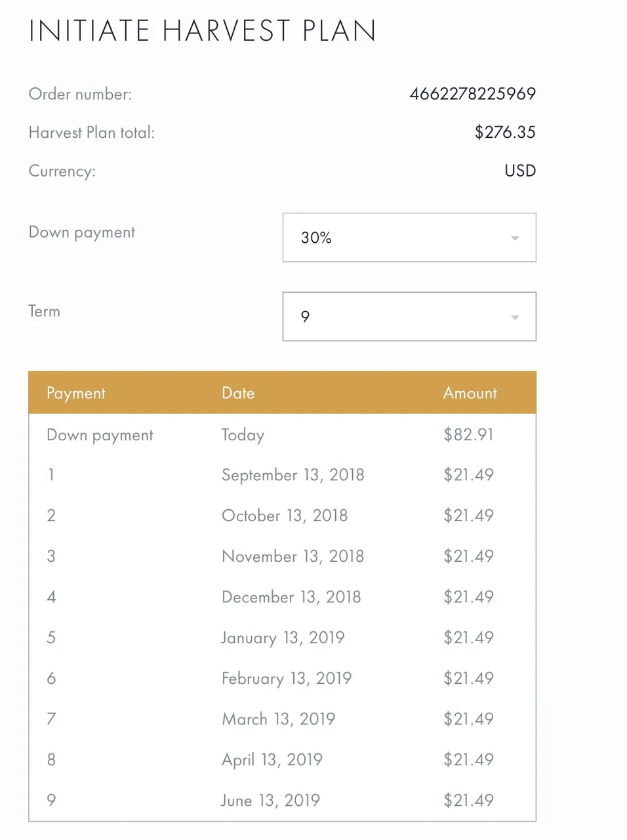Click the March 13, 2019 payment date
Image resolution: width=627 pixels, height=840 pixels.
[279, 719]
